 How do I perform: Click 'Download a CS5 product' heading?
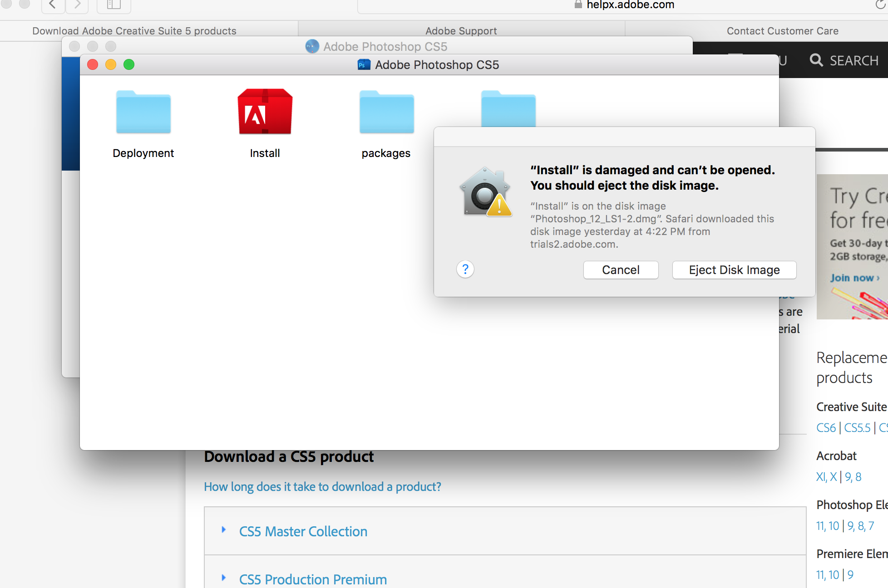point(289,456)
